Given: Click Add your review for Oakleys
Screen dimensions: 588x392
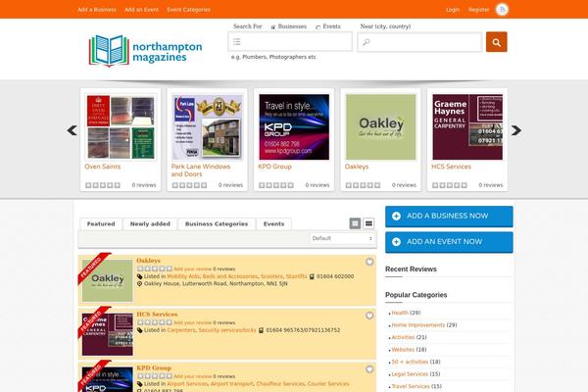Looking at the screenshot, I should (192, 269).
